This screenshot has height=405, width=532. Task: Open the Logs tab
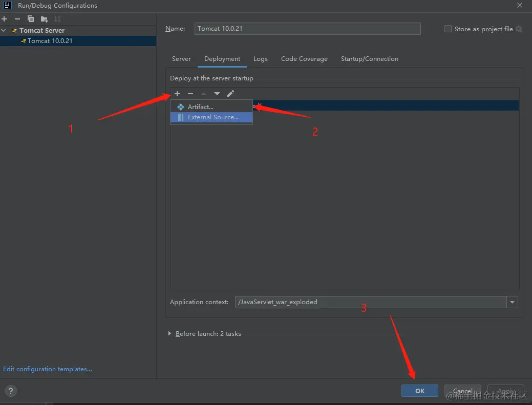click(260, 59)
